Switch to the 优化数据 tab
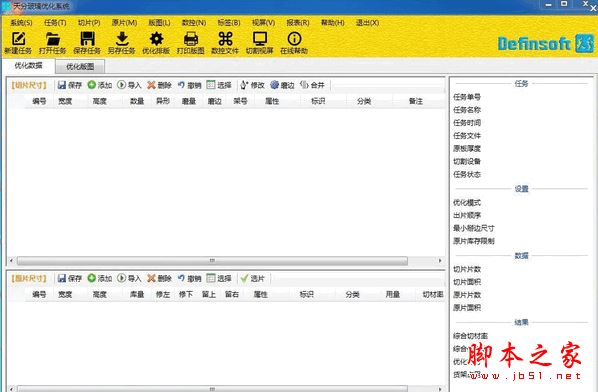The width and height of the screenshot is (598, 392). pyautogui.click(x=29, y=66)
